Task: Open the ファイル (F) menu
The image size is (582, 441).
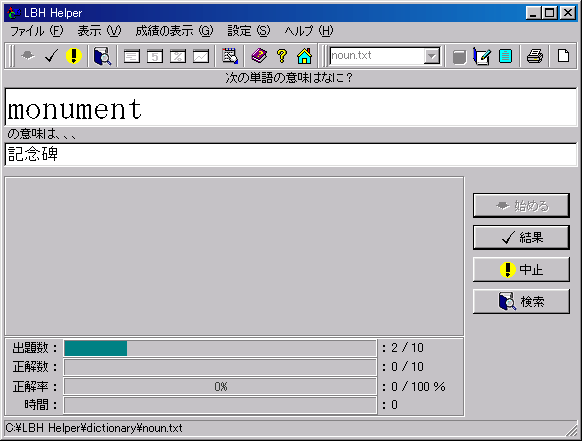Action: pyautogui.click(x=37, y=31)
